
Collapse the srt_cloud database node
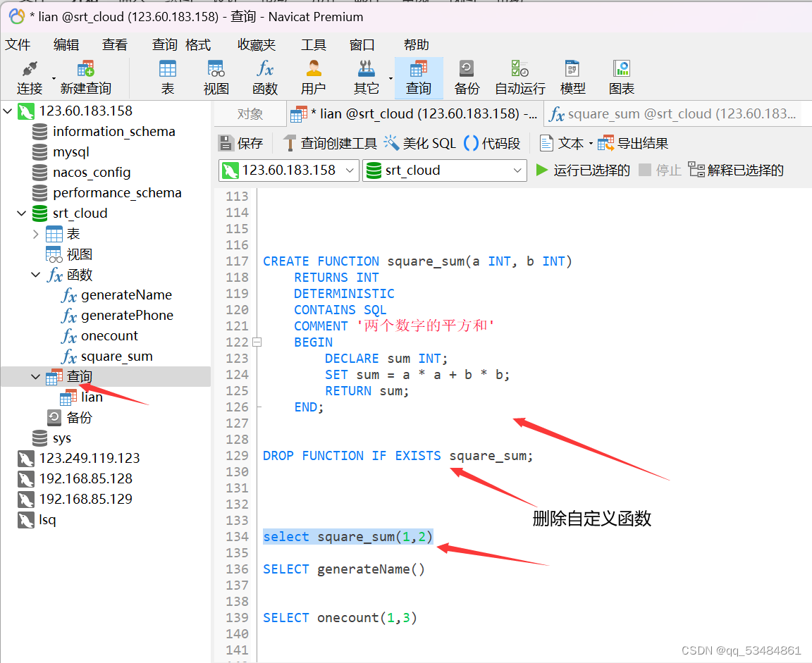[x=21, y=213]
